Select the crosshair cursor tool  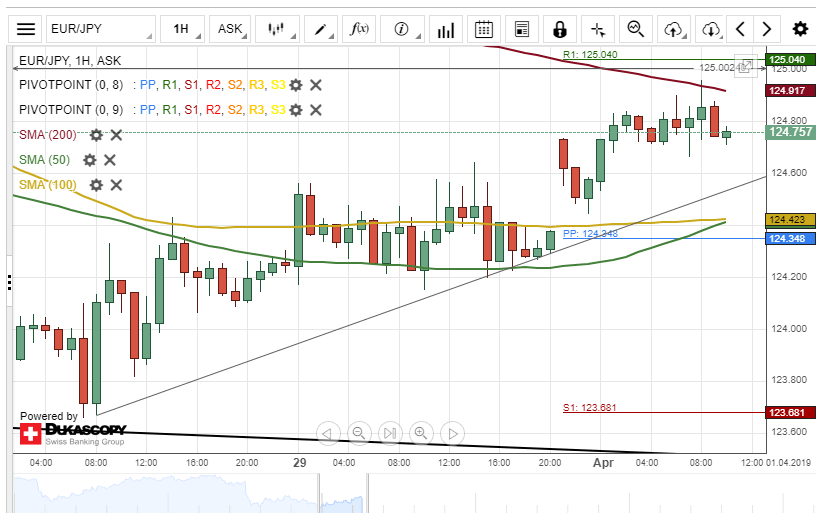(x=598, y=29)
